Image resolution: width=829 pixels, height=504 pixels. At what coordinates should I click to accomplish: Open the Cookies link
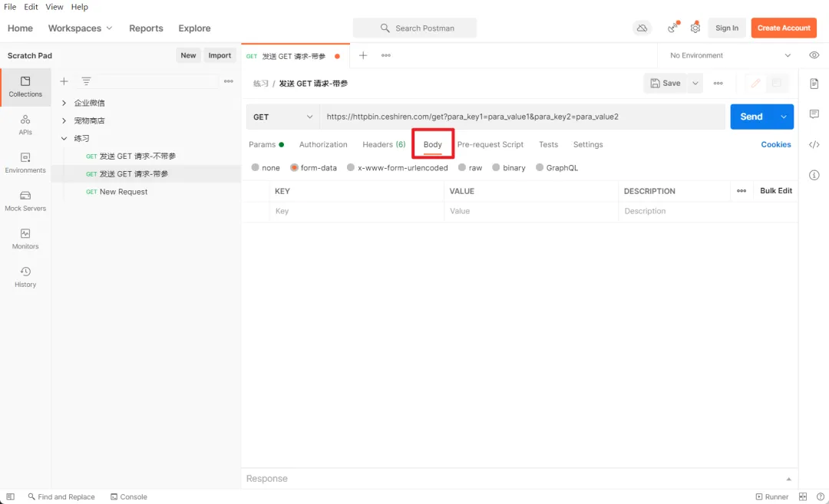(x=775, y=144)
